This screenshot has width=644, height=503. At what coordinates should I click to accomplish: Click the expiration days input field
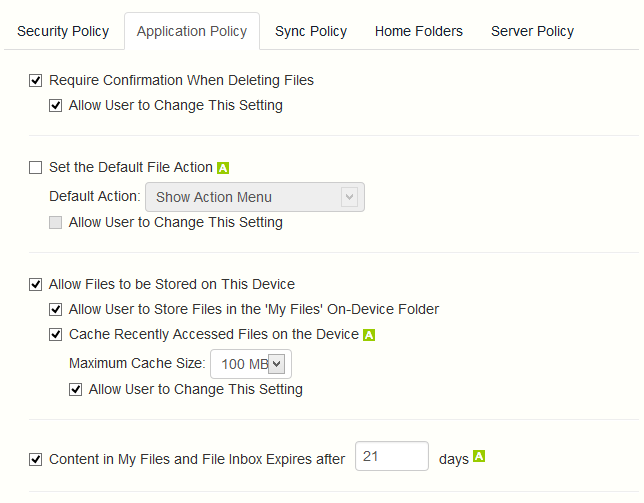pos(391,457)
